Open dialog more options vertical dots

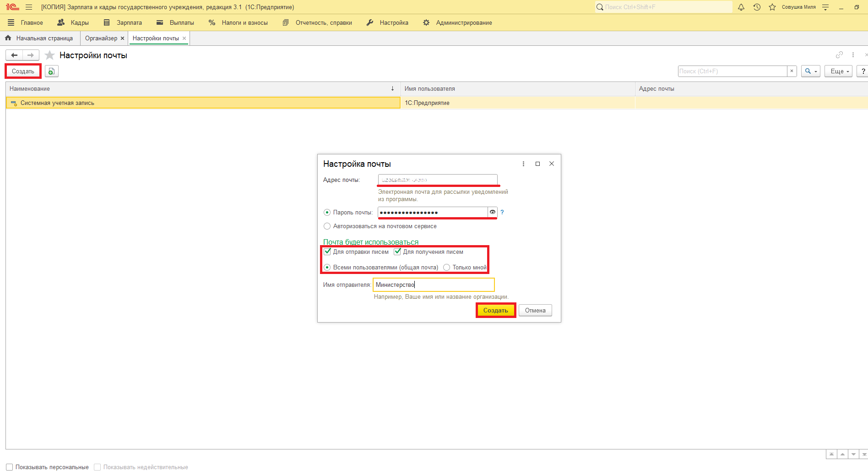pos(523,164)
